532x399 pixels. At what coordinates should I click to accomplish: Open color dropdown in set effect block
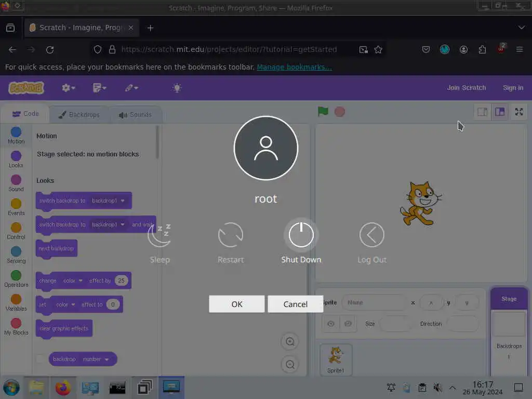(65, 304)
